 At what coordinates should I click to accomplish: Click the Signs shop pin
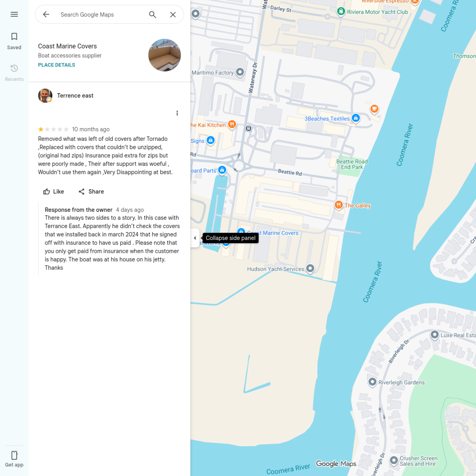[x=211, y=140]
